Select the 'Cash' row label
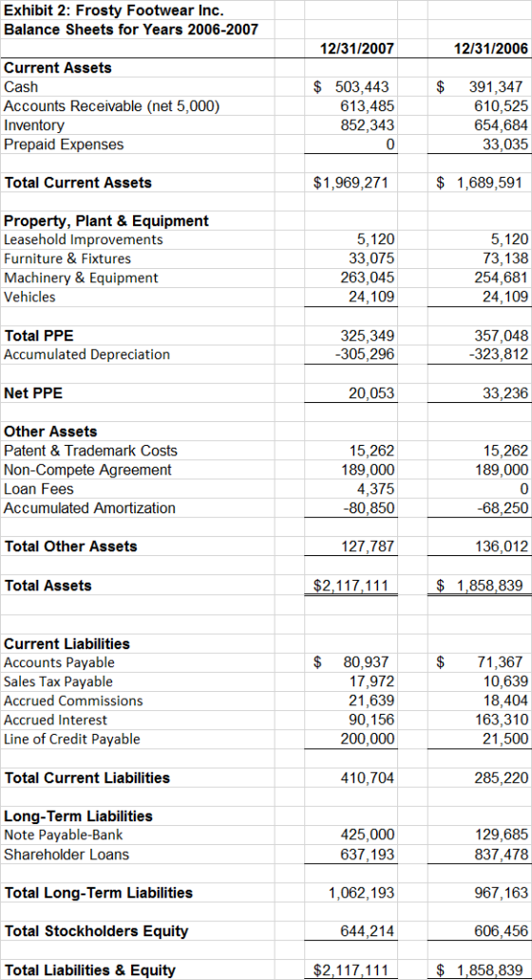The height and width of the screenshot is (980, 532). point(21,86)
